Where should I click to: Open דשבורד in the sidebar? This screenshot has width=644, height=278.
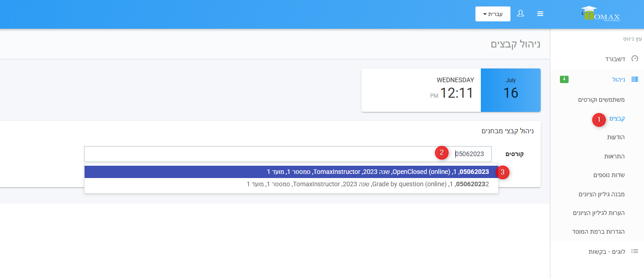615,59
